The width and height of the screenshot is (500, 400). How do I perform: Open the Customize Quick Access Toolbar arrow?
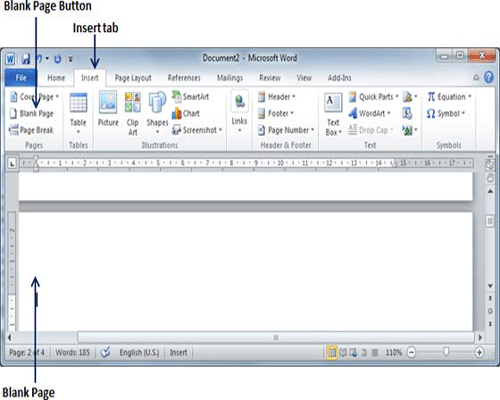[x=71, y=59]
